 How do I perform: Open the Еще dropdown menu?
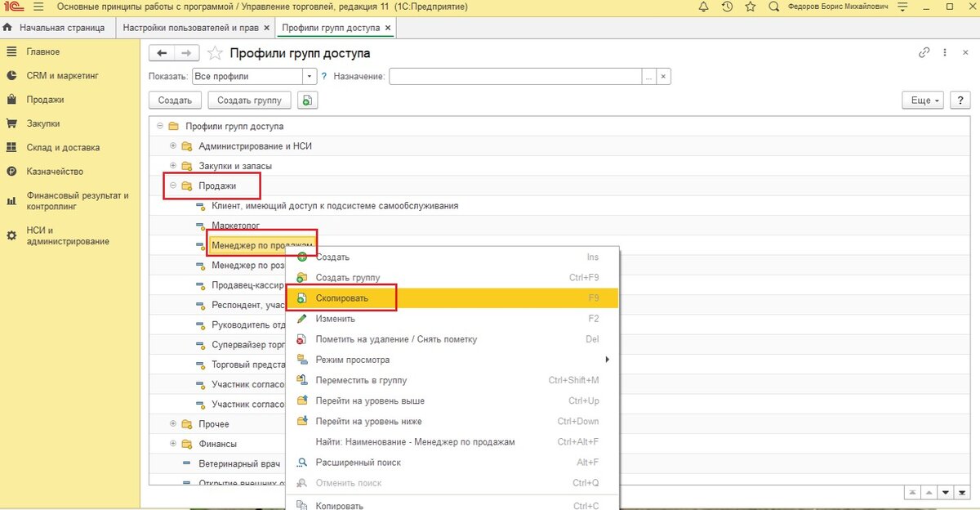922,100
